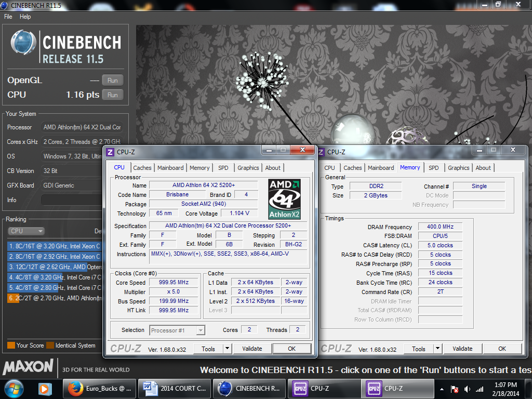
Task: Open the File menu in Cinebench
Action: [8, 17]
